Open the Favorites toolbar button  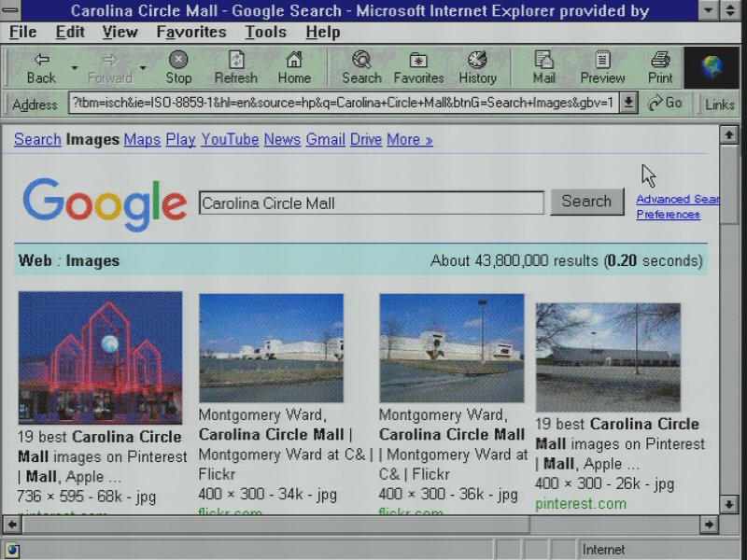click(x=418, y=68)
